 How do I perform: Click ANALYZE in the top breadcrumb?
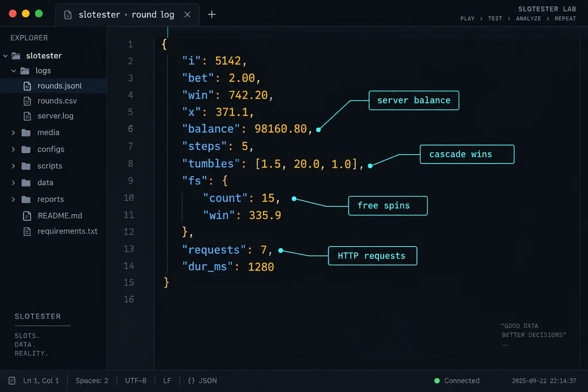pos(528,19)
